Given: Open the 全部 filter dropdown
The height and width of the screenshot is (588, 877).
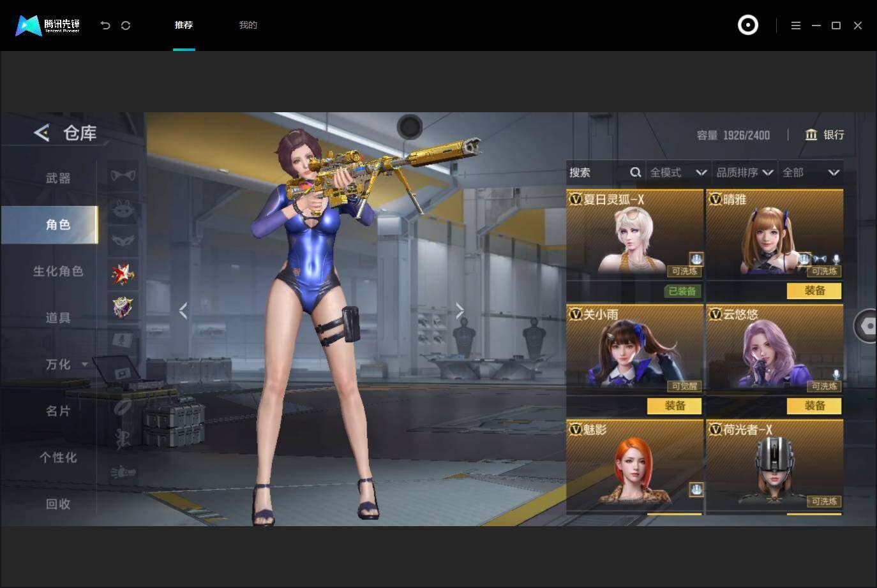Looking at the screenshot, I should [x=811, y=172].
